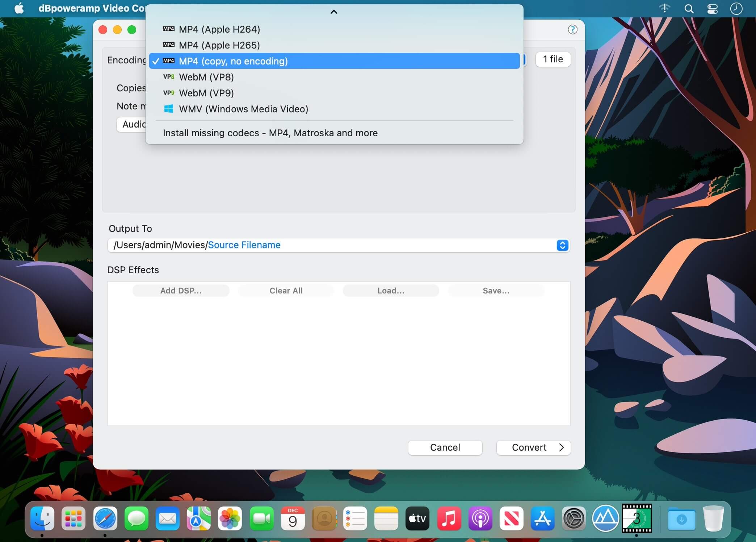Open System Preferences from the dock
756x542 pixels.
(574, 518)
